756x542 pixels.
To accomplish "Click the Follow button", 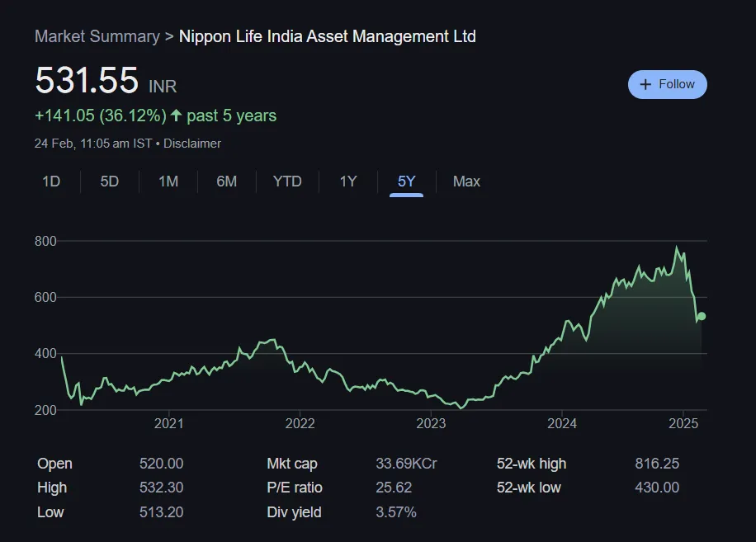I will click(x=668, y=85).
